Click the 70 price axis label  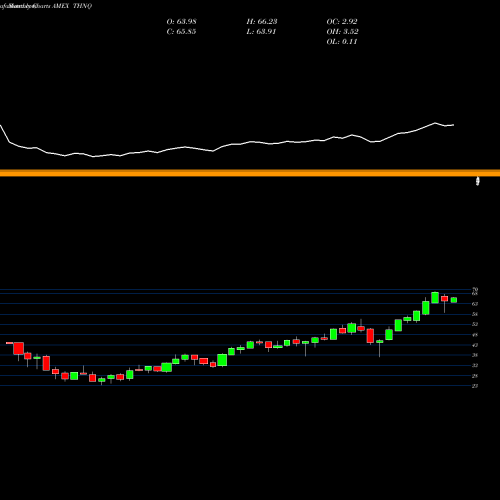(x=475, y=289)
